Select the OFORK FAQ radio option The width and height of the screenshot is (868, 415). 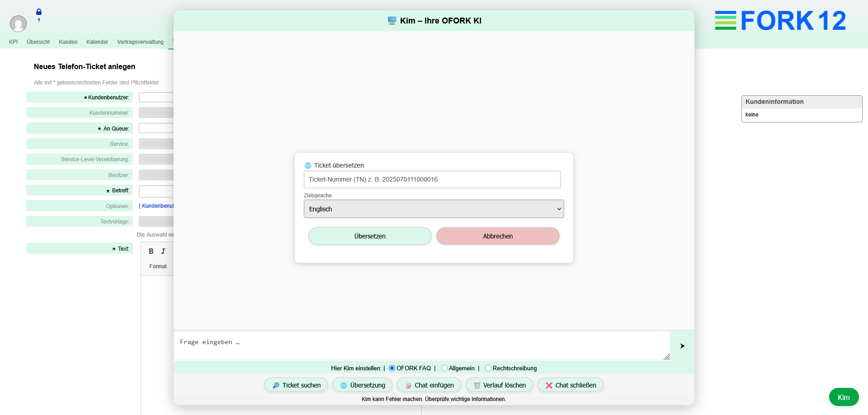392,368
